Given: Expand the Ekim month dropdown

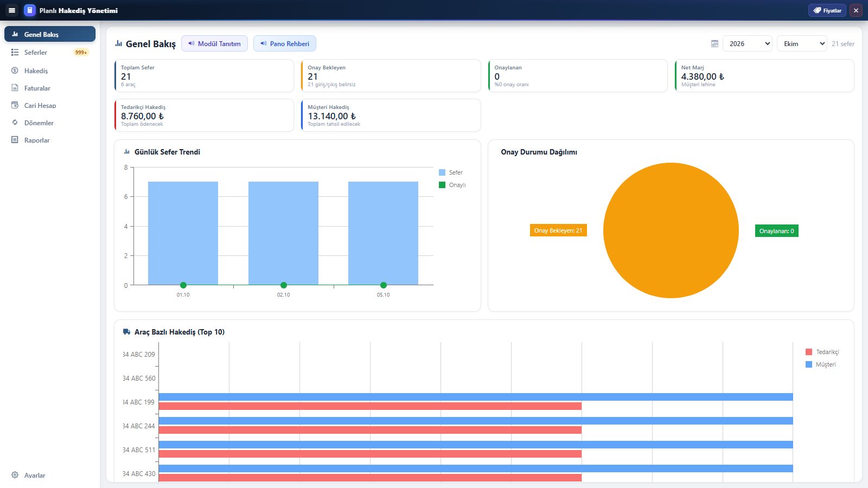Looking at the screenshot, I should point(802,43).
